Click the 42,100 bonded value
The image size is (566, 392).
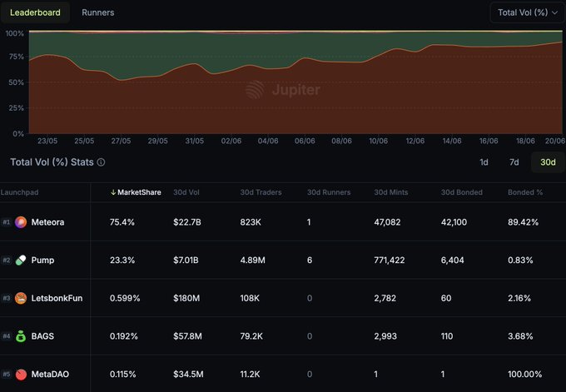pyautogui.click(x=454, y=222)
